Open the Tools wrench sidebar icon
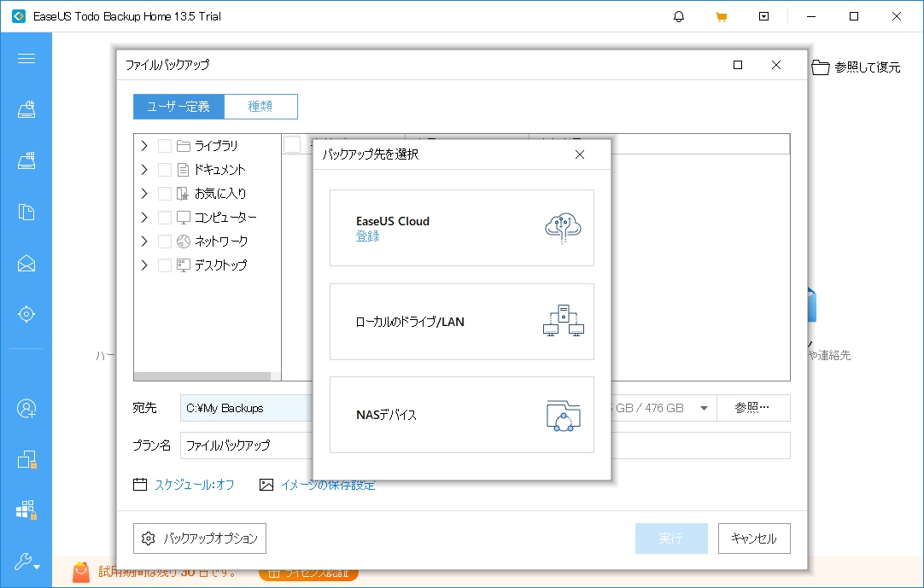Screen dimensions: 924x588 click(x=26, y=562)
